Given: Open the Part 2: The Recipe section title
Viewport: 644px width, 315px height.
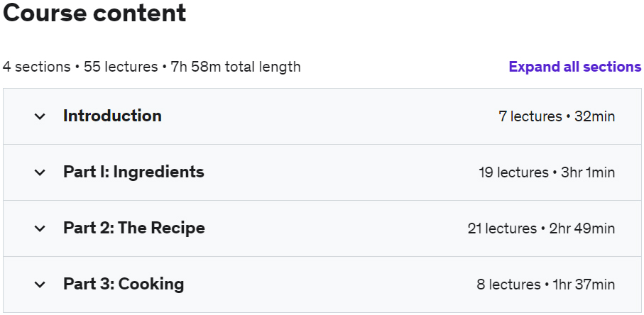Looking at the screenshot, I should pyautogui.click(x=134, y=228).
